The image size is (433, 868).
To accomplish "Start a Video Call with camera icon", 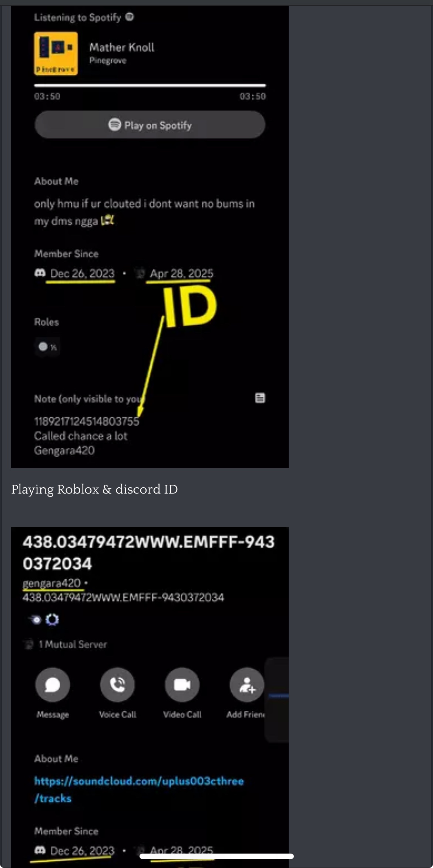I will point(182,685).
